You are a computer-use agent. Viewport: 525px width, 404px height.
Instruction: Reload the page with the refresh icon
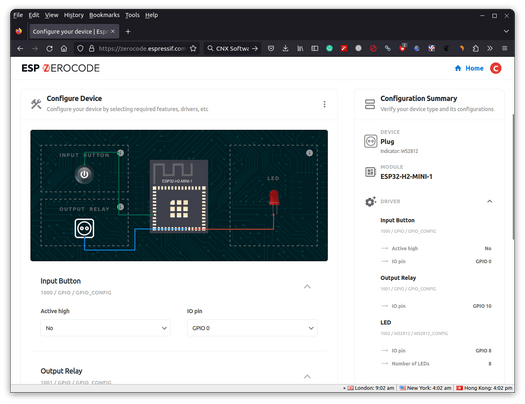(x=49, y=49)
